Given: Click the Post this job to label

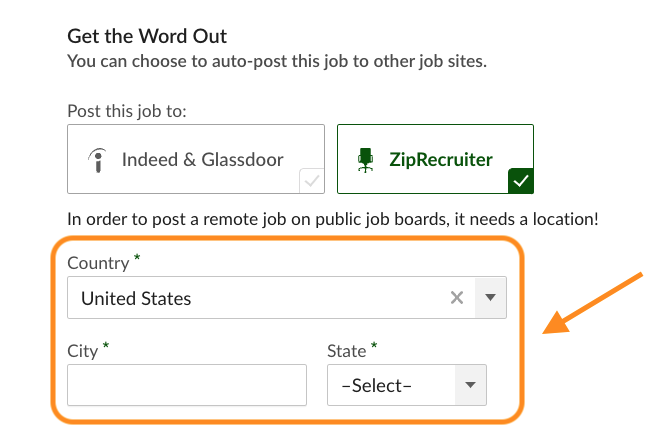Looking at the screenshot, I should pyautogui.click(x=127, y=111).
